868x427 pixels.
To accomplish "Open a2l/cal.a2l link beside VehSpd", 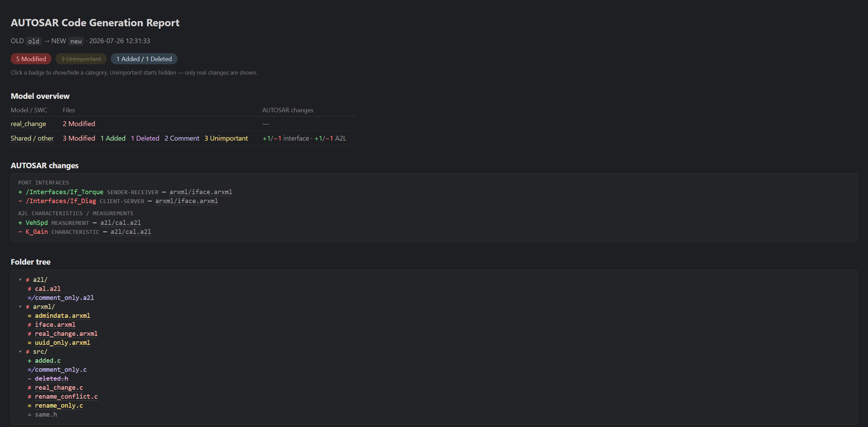I will [120, 222].
